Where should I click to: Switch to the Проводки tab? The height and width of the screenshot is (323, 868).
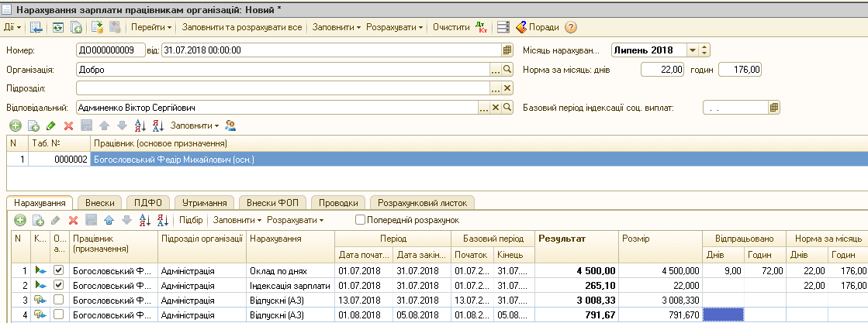(x=337, y=203)
